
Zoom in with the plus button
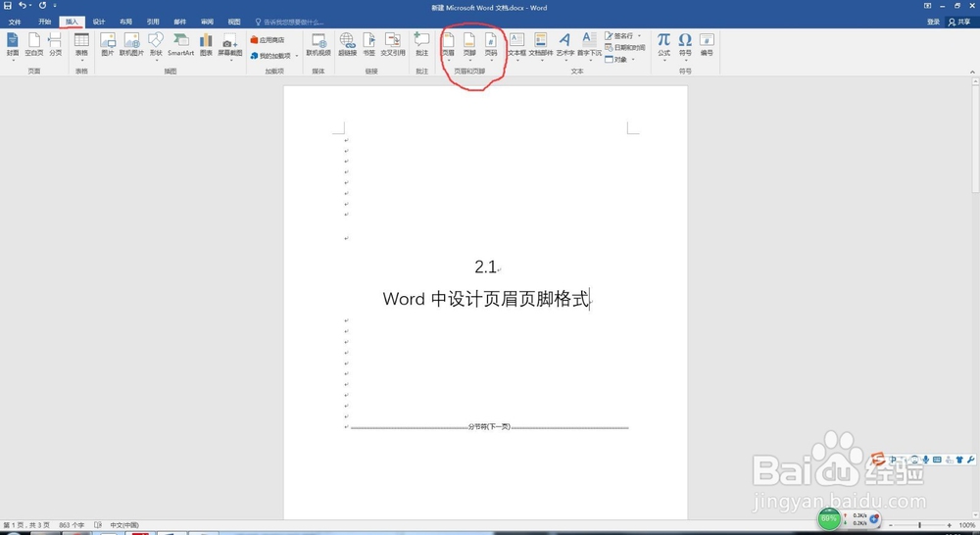[x=949, y=525]
